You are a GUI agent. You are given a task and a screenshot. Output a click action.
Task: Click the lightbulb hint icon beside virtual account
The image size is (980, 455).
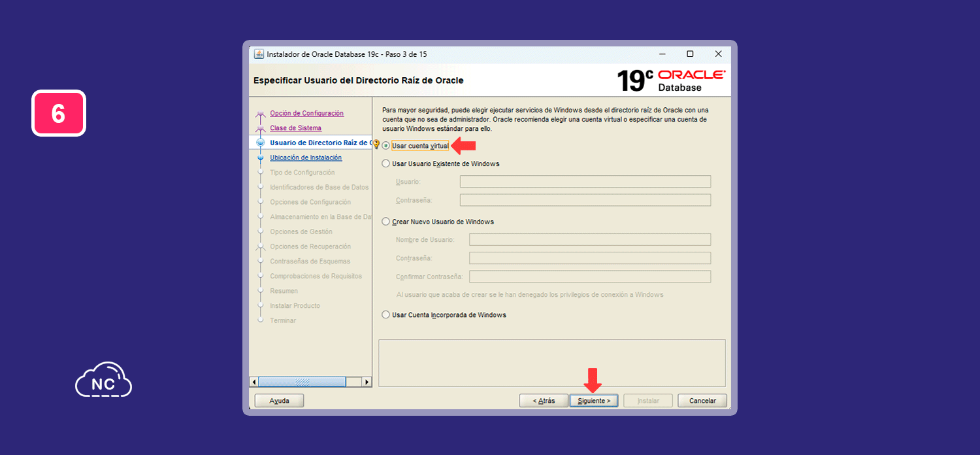coord(376,145)
